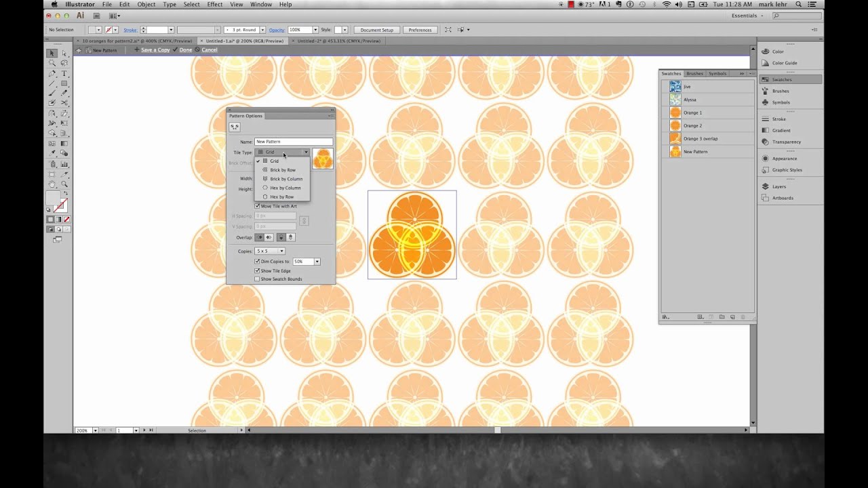Click Done to finish pattern editing
868x488 pixels.
point(185,49)
